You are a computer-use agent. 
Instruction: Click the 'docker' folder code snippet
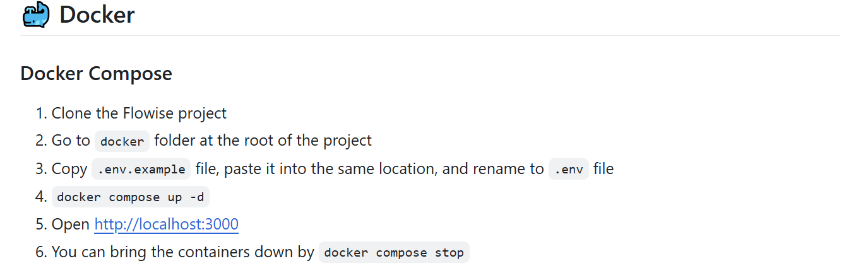(x=122, y=141)
